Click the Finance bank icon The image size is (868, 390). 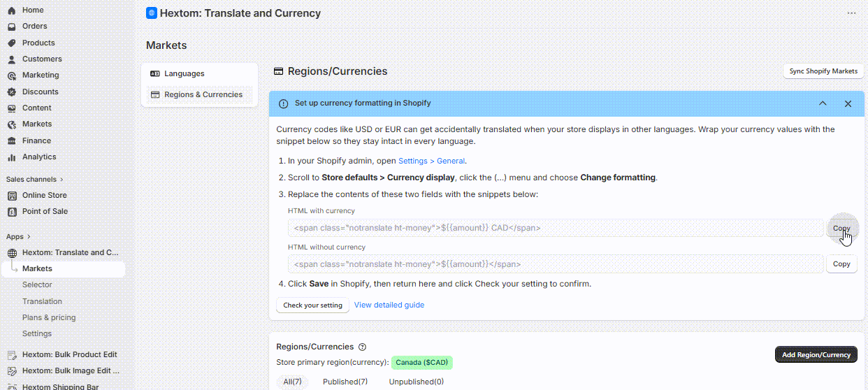tap(12, 140)
